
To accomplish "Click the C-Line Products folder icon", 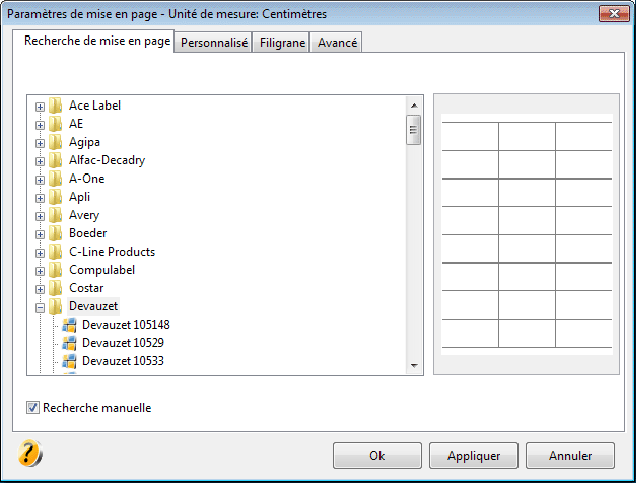I will click(56, 252).
